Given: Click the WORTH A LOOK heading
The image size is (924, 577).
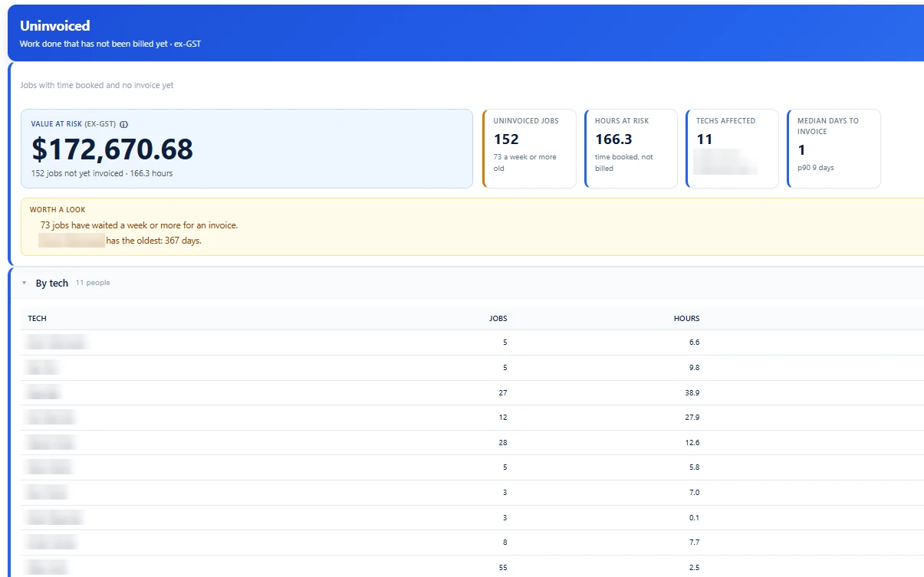Looking at the screenshot, I should (x=58, y=210).
